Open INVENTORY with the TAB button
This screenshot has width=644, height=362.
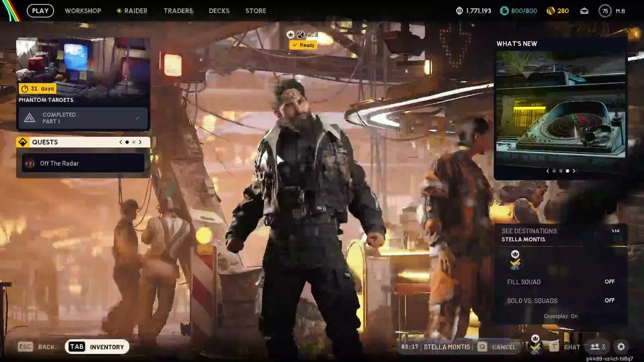click(97, 347)
